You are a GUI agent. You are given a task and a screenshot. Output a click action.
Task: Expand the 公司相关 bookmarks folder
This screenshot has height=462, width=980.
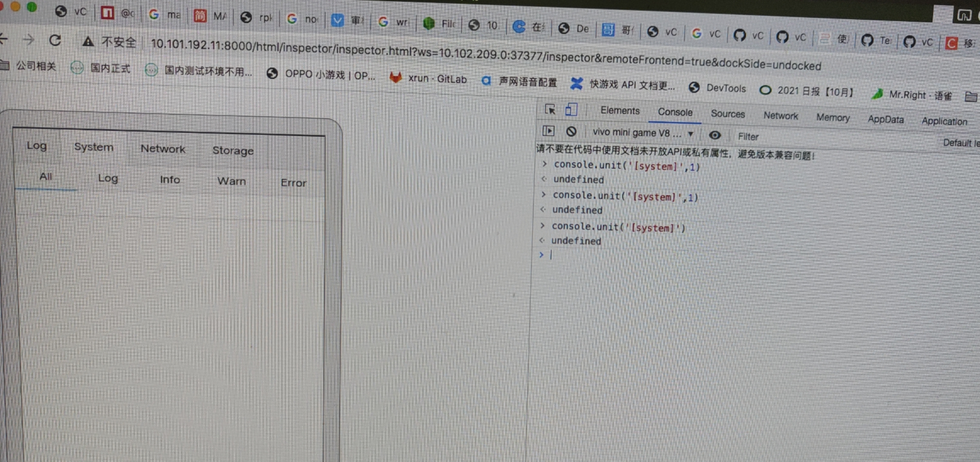[29, 65]
